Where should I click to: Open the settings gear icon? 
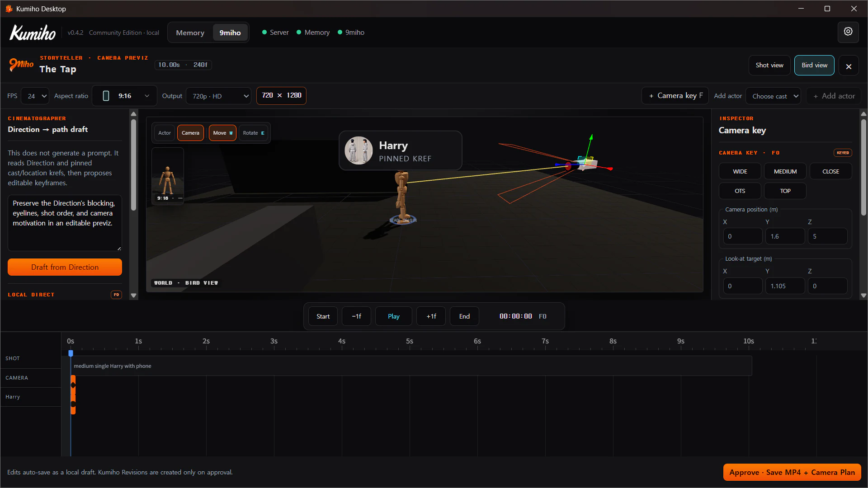coord(848,32)
